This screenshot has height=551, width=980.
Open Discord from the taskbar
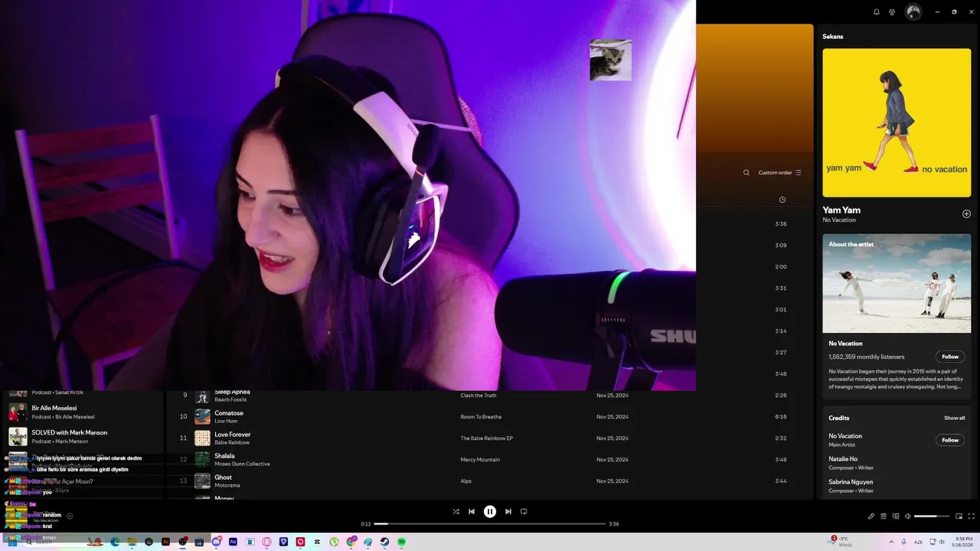pyautogui.click(x=216, y=542)
